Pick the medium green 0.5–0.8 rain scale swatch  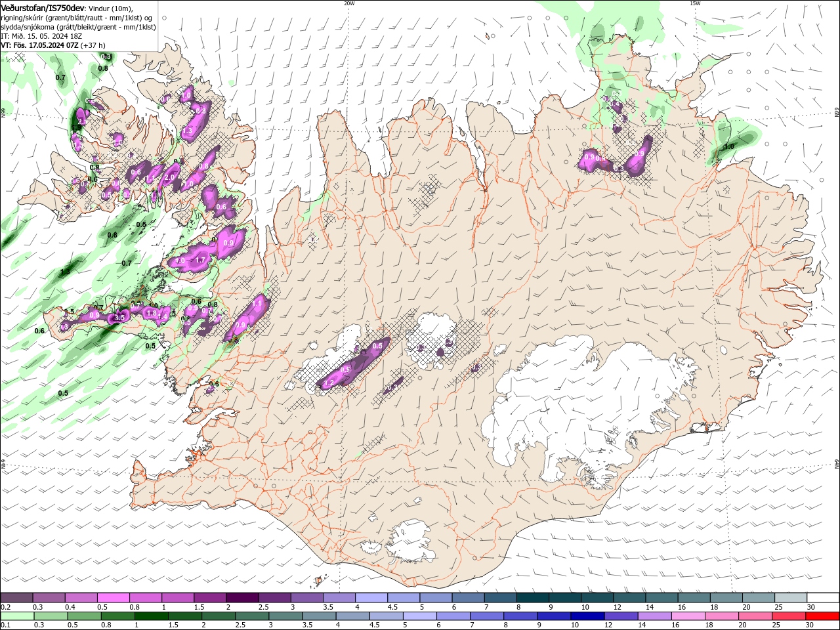85,616
